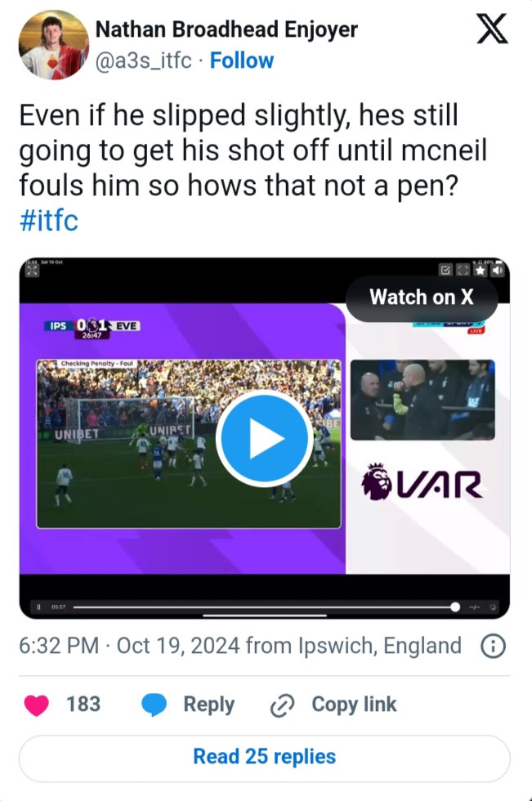Click the video progress slider handle

(x=455, y=606)
